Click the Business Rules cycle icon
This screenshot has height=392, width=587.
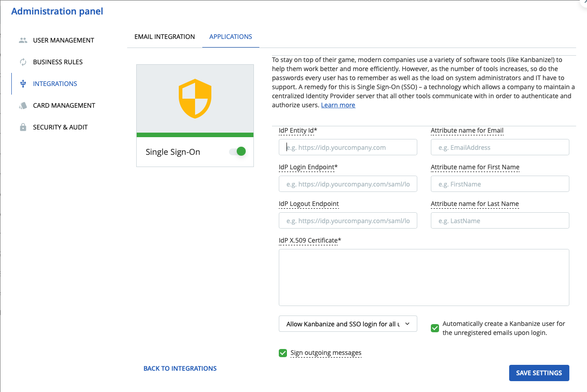coord(23,62)
